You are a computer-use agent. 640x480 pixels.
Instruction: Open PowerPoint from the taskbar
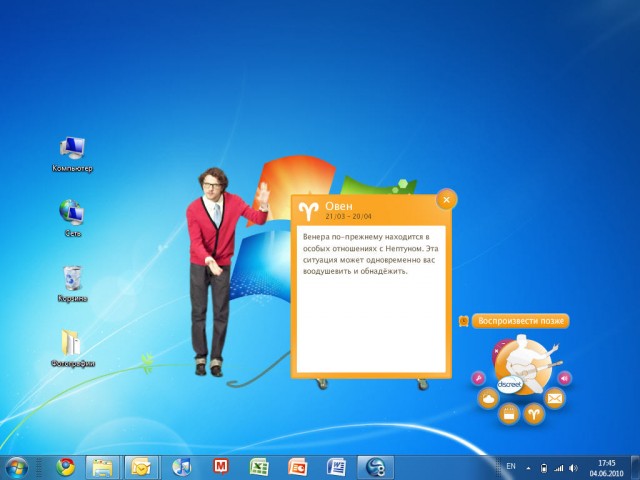298,467
